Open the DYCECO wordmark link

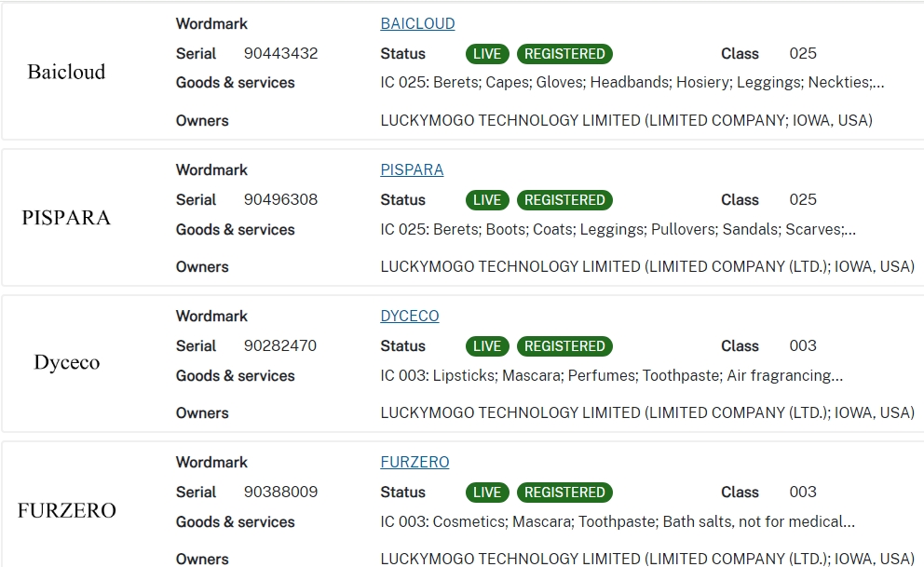click(x=409, y=316)
